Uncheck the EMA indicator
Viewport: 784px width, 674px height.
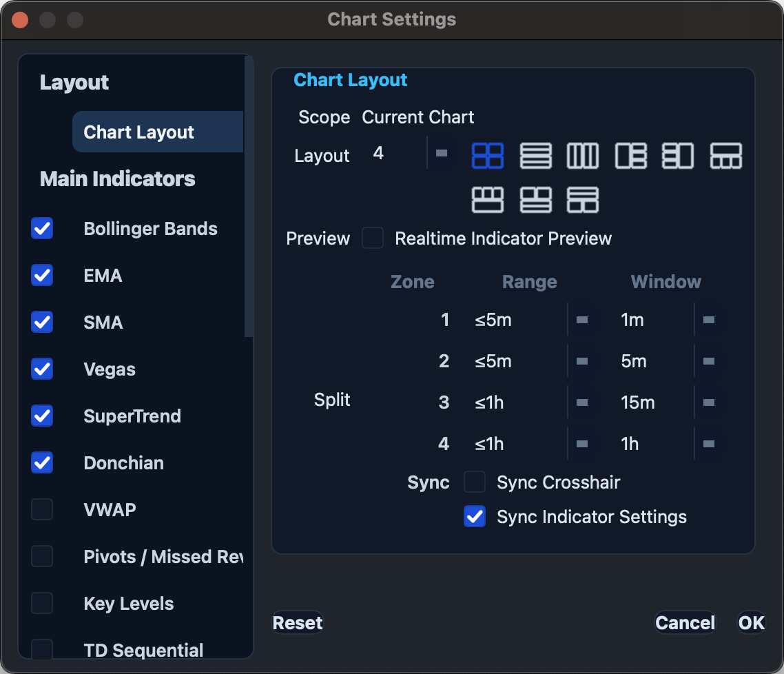[42, 275]
